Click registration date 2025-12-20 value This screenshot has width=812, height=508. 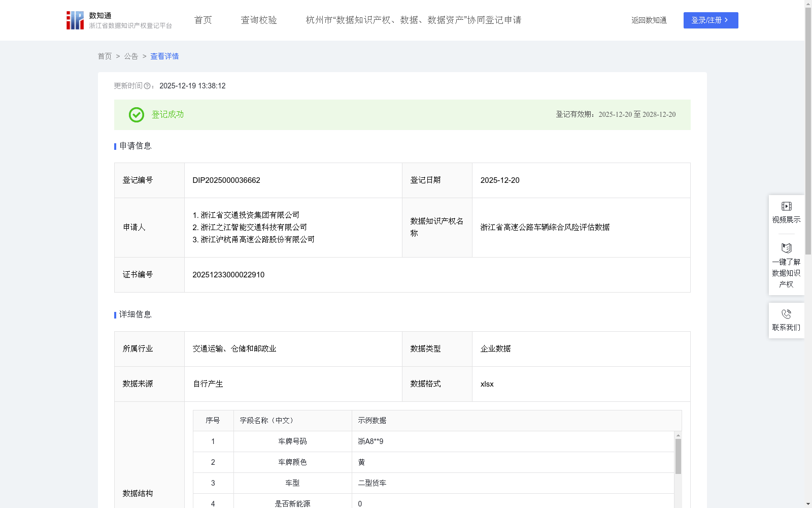coord(500,180)
